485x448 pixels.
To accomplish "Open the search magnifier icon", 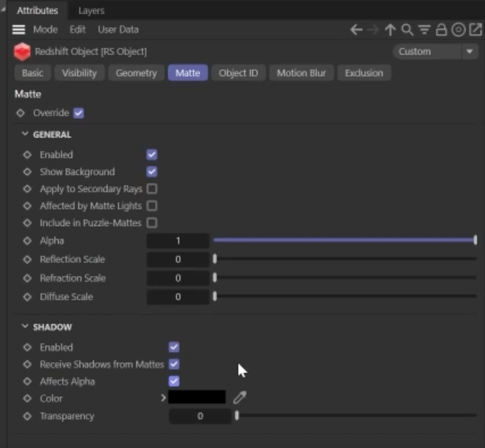I will [407, 30].
